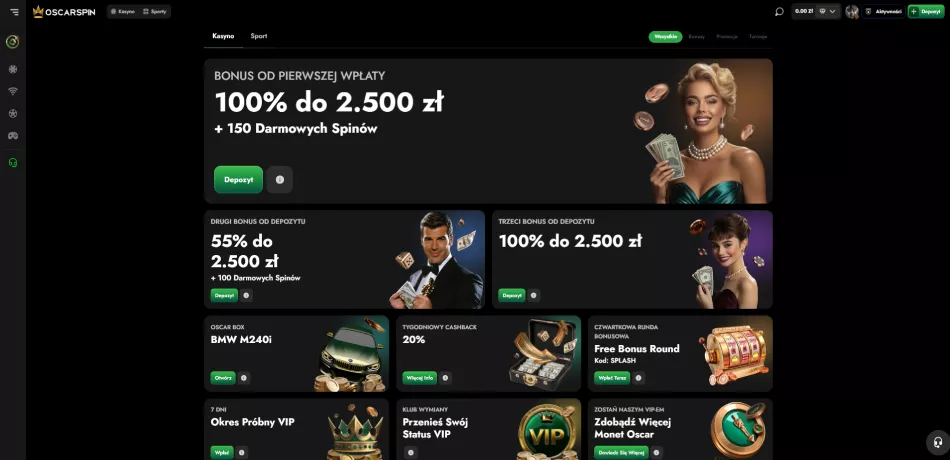Select the Bonusy filter

coord(696,36)
